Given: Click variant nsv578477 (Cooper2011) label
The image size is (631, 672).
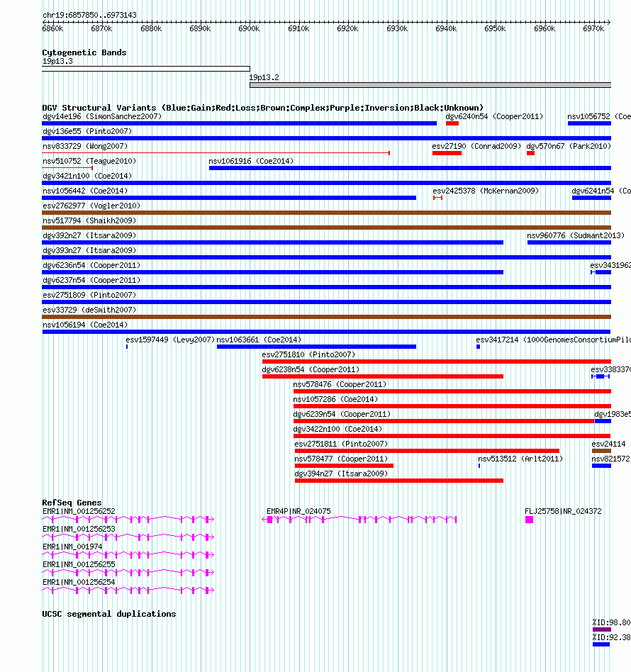Looking at the screenshot, I should coord(341,459).
